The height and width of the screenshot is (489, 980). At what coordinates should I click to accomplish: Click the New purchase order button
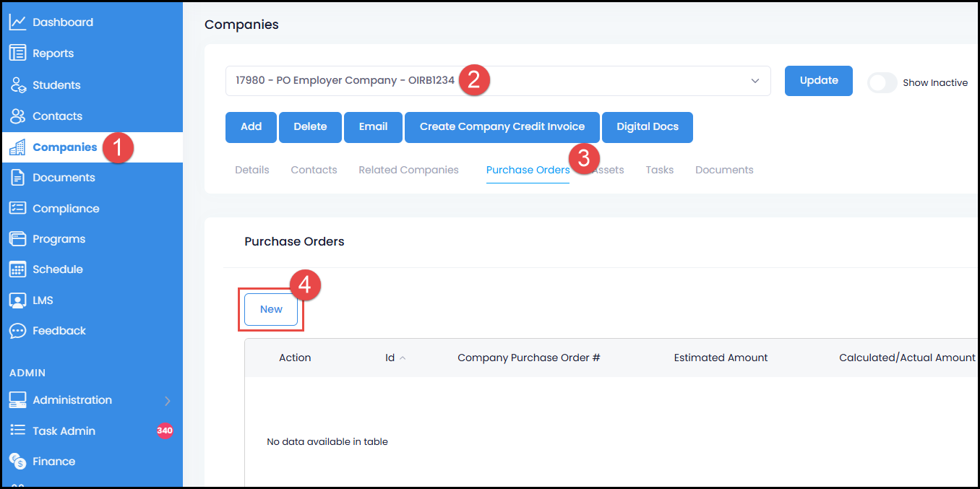pyautogui.click(x=271, y=309)
